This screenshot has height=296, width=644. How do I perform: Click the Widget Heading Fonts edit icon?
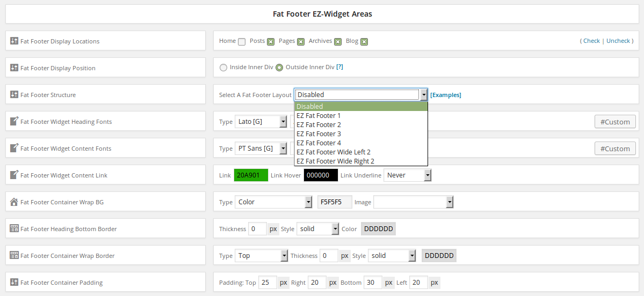click(x=14, y=121)
